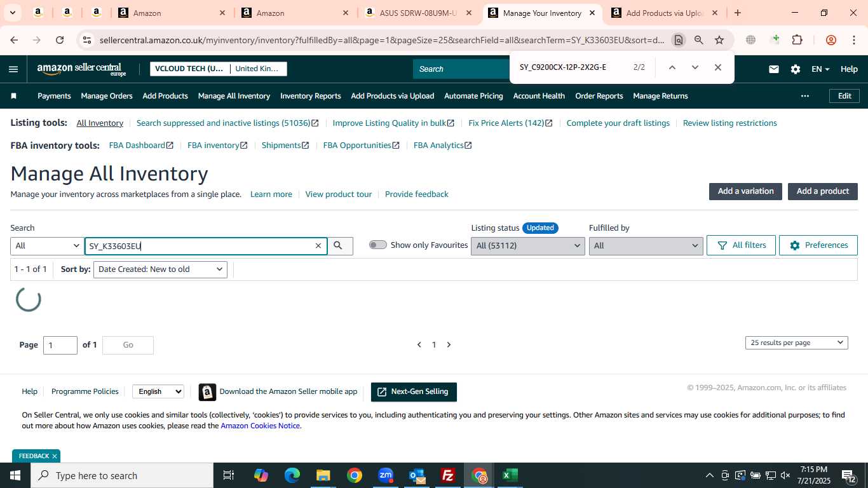868x488 pixels.
Task: Click the header Search box
Action: click(x=461, y=69)
